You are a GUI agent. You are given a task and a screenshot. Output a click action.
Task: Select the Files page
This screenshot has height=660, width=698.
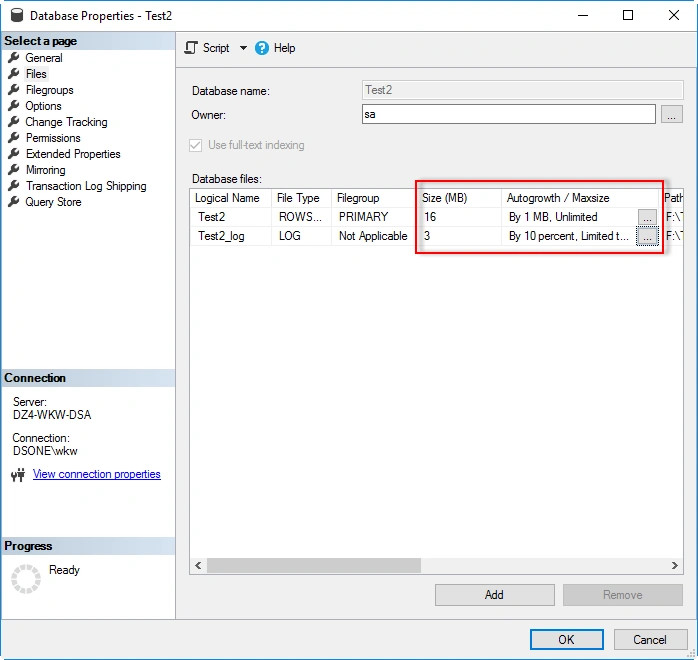coord(36,74)
